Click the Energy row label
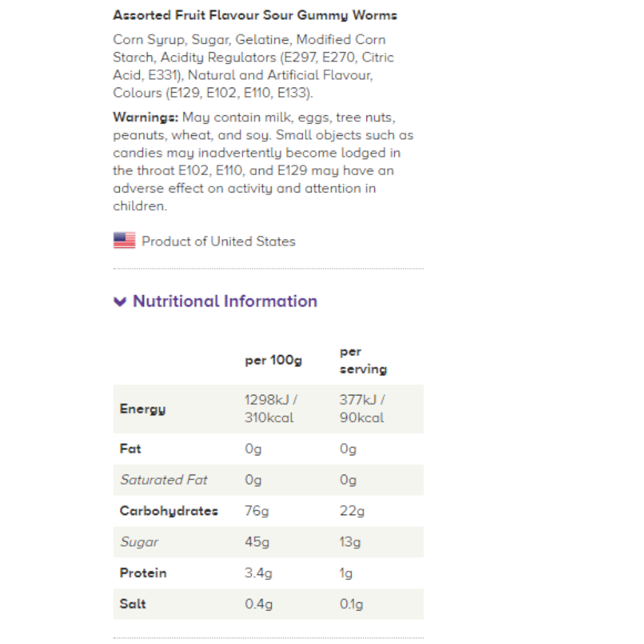The width and height of the screenshot is (644, 644). coord(142,409)
